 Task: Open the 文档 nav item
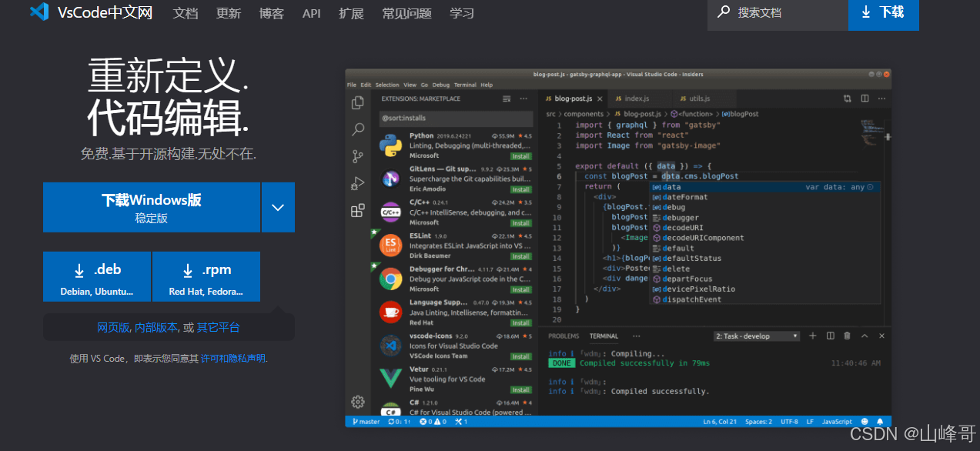tap(186, 13)
